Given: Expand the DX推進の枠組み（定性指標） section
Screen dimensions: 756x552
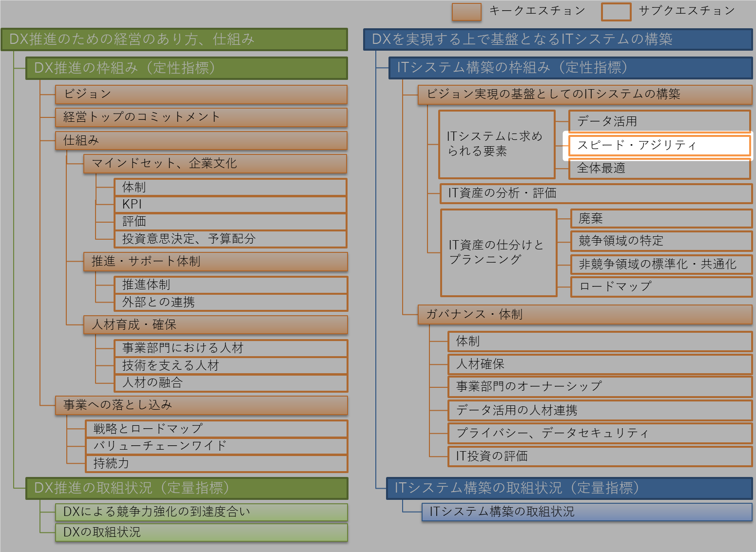Looking at the screenshot, I should [186, 68].
